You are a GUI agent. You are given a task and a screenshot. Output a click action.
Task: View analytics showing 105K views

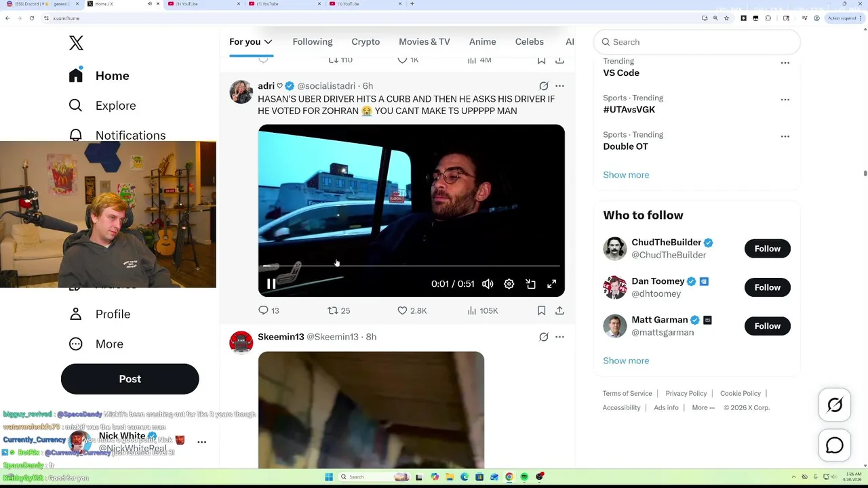click(482, 310)
